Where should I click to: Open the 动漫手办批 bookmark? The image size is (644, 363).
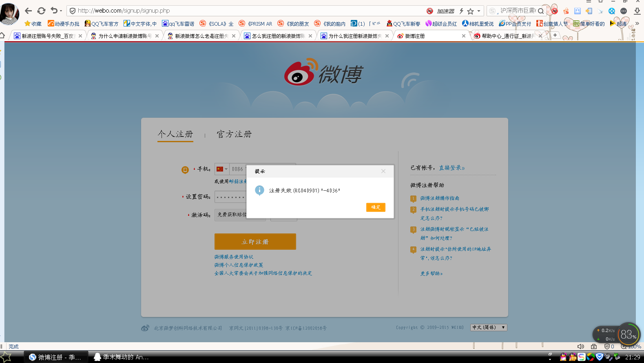click(x=64, y=24)
